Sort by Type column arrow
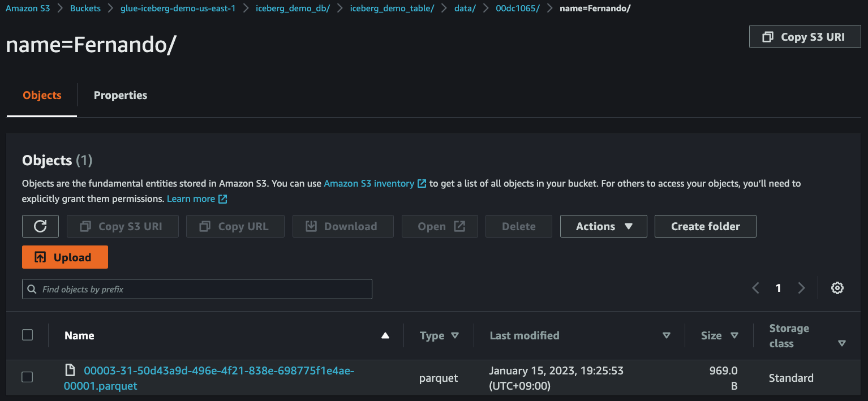Image resolution: width=868 pixels, height=401 pixels. click(455, 335)
